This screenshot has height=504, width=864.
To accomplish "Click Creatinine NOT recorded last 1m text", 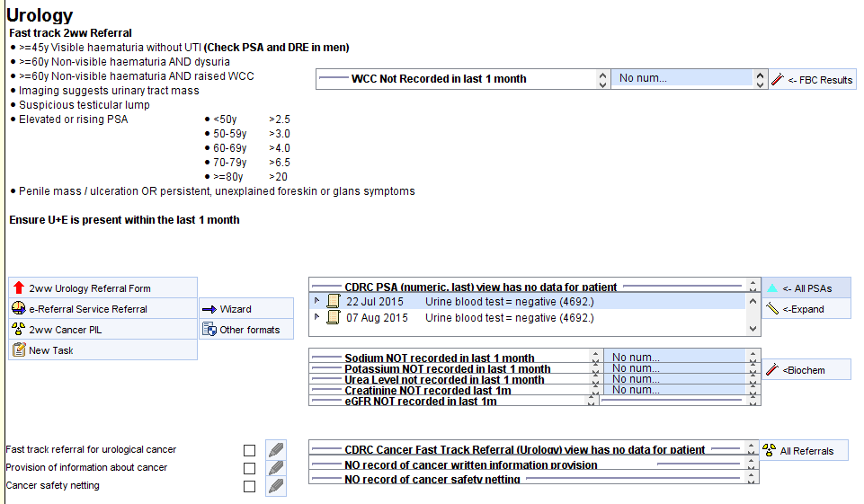I will point(428,391).
